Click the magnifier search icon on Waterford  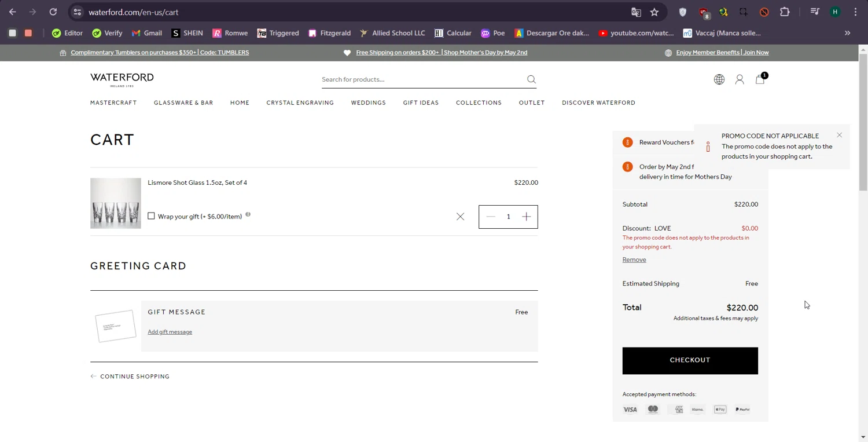[531, 79]
